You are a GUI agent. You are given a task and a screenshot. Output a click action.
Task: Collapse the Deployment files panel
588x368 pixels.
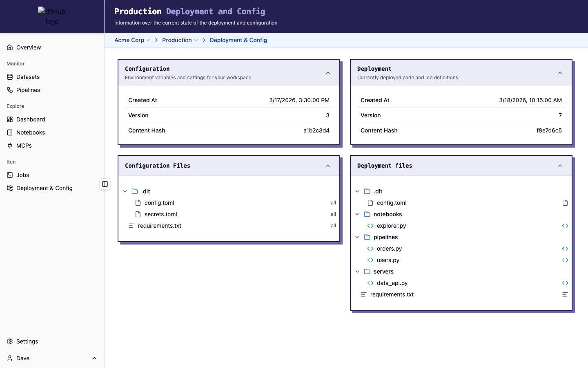pyautogui.click(x=560, y=166)
